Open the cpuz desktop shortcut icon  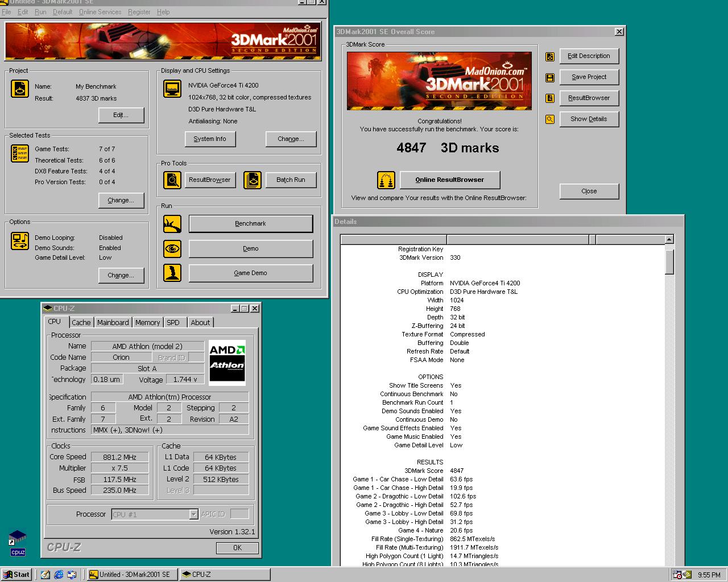tap(18, 543)
